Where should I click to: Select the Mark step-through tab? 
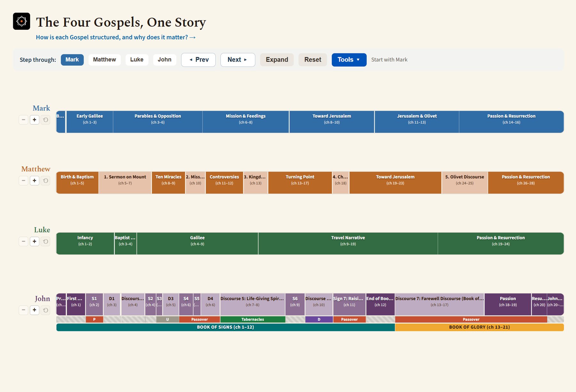coord(72,60)
